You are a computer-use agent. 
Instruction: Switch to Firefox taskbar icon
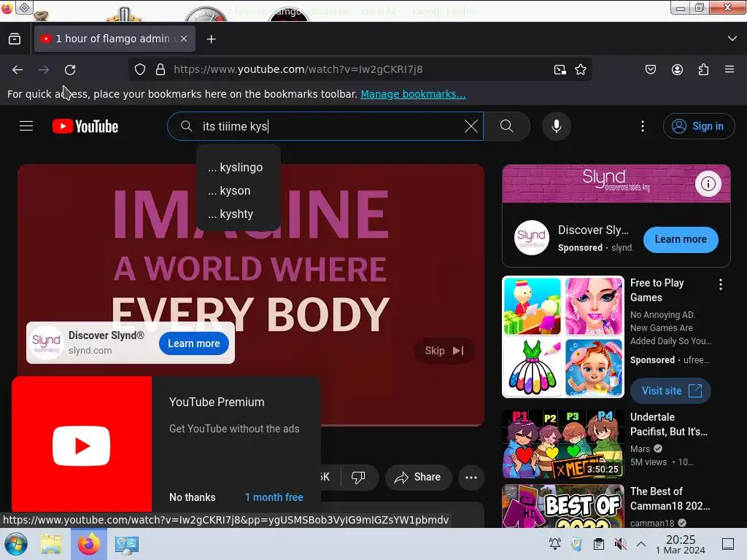click(88, 544)
